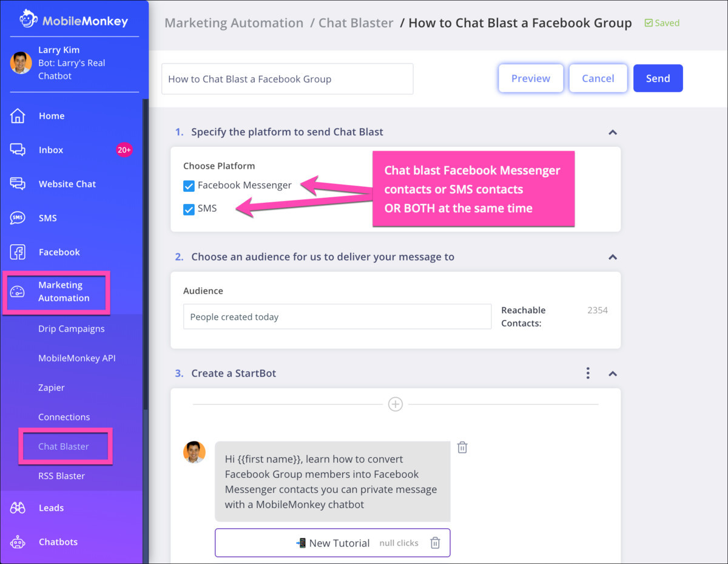The width and height of the screenshot is (728, 564).
Task: Click the chat blast title input field
Action: [287, 78]
